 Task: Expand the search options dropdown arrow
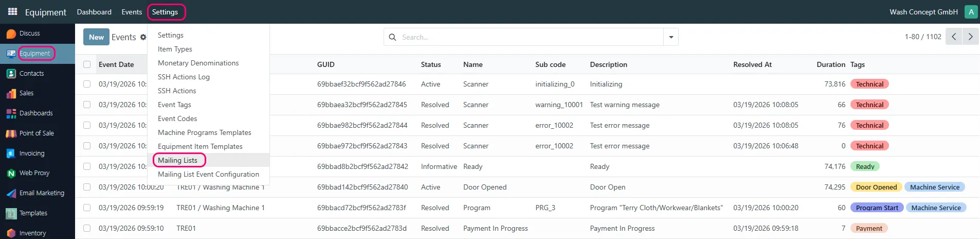(671, 37)
